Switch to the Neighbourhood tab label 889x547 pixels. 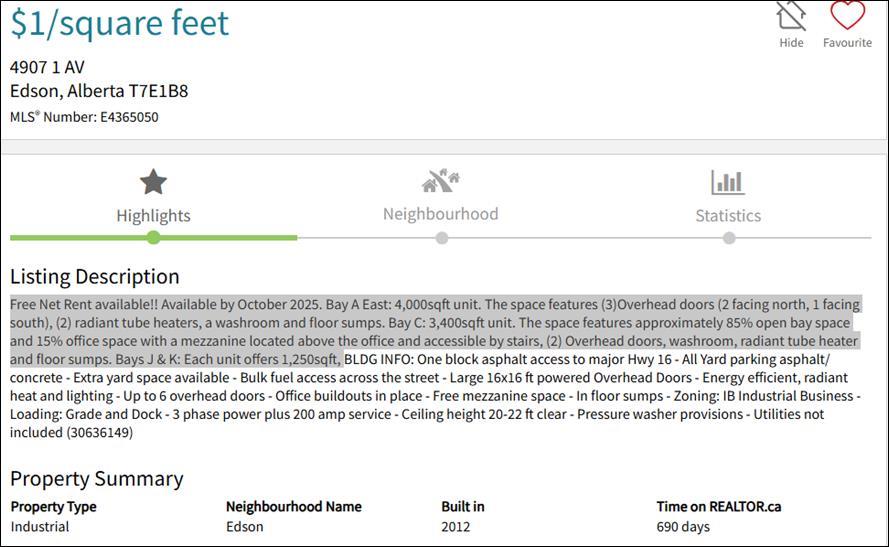click(x=441, y=214)
